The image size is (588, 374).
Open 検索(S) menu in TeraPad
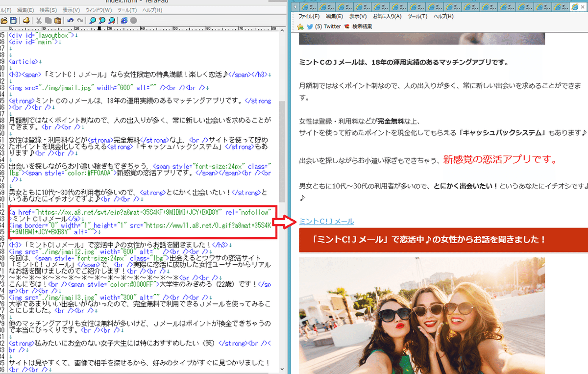click(x=48, y=10)
